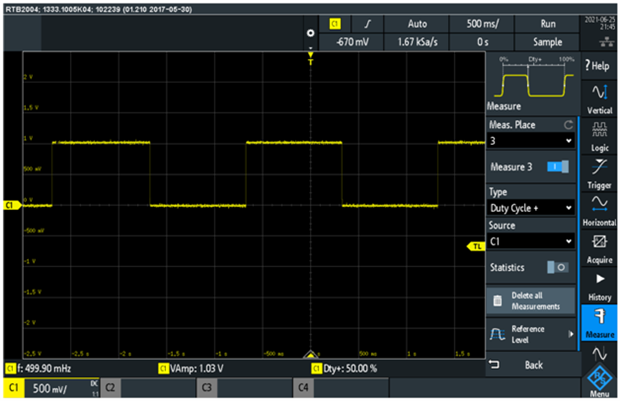Click the rising edge trigger slope icon
This screenshot has width=620, height=401.
[x=367, y=24]
